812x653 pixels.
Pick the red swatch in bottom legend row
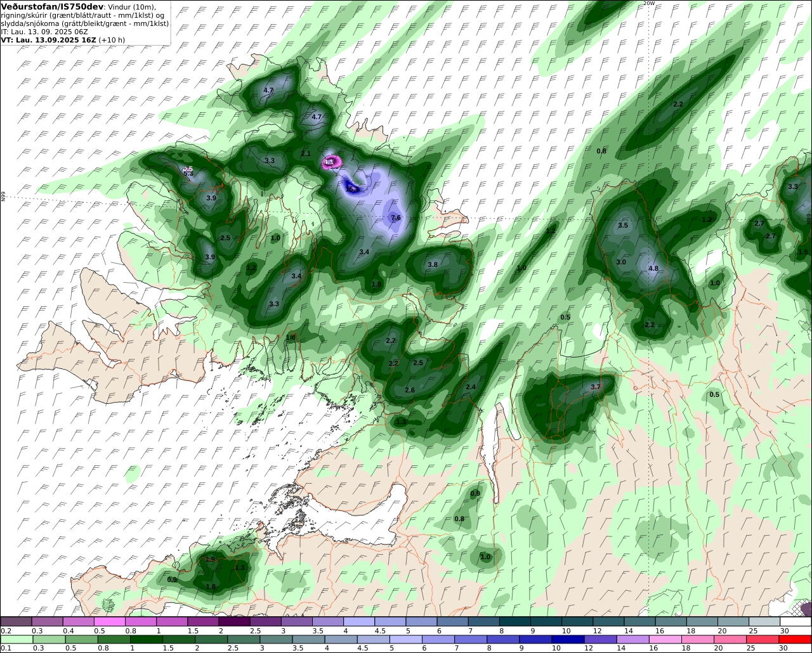pos(796,639)
